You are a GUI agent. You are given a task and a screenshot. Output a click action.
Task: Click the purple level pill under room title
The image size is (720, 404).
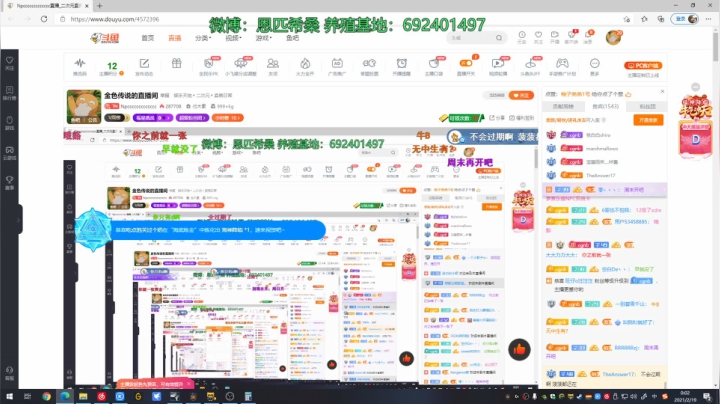[x=152, y=118]
